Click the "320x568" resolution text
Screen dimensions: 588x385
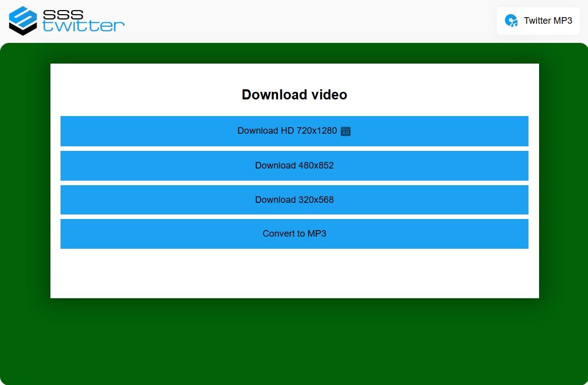point(314,200)
